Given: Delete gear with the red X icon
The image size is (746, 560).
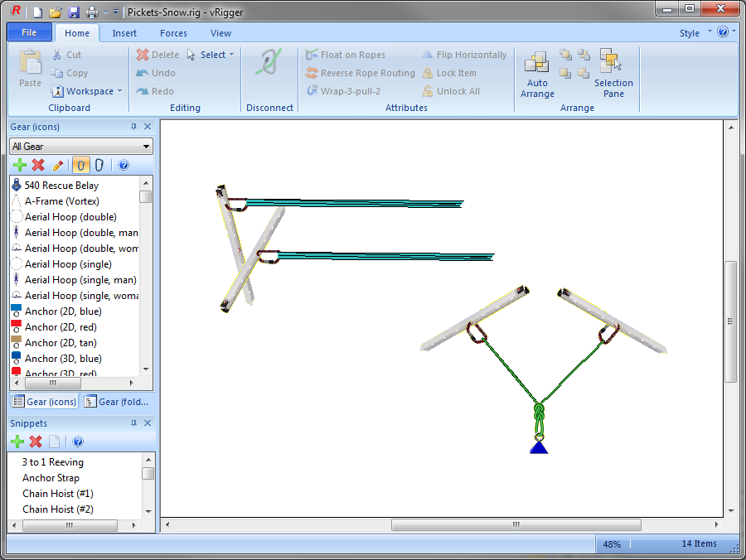Looking at the screenshot, I should (38, 166).
